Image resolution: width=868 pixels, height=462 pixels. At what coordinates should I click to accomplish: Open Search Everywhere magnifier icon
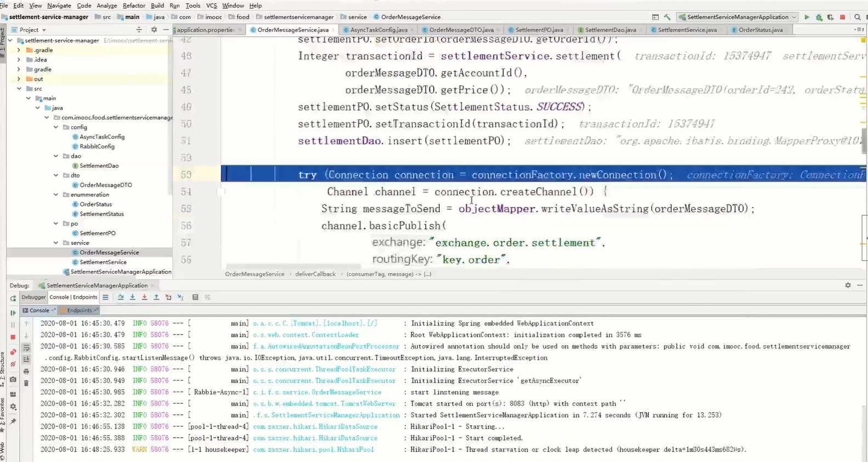point(858,17)
